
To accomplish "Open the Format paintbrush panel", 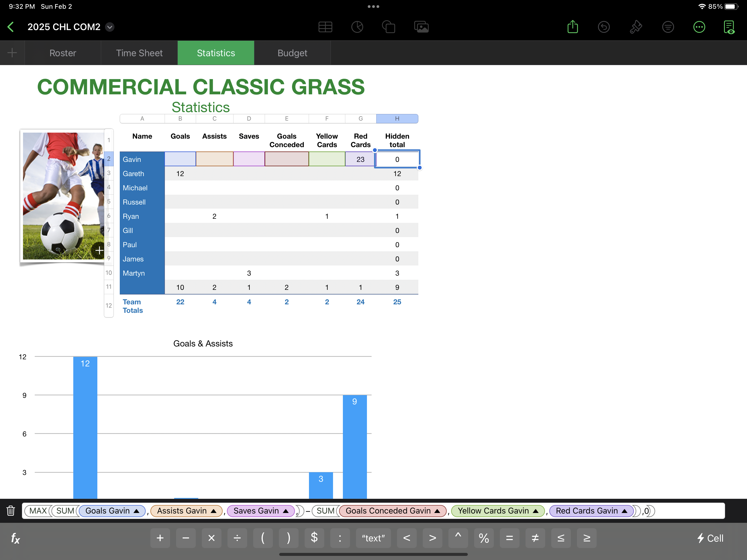I will [635, 27].
